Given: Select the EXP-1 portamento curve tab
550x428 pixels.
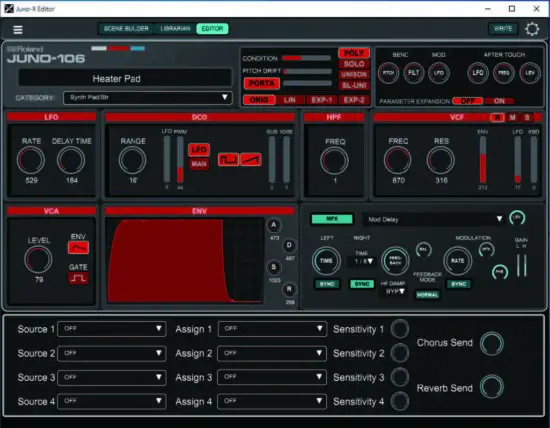Looking at the screenshot, I should click(322, 100).
